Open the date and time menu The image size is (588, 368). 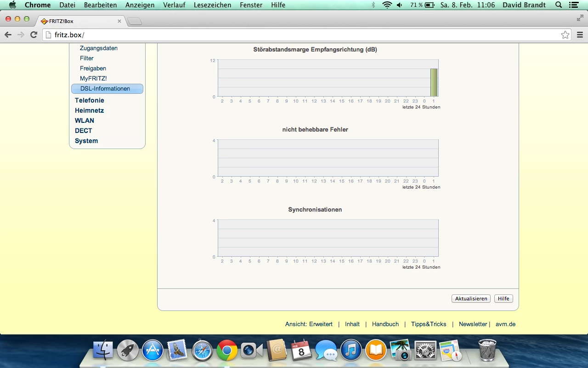468,5
